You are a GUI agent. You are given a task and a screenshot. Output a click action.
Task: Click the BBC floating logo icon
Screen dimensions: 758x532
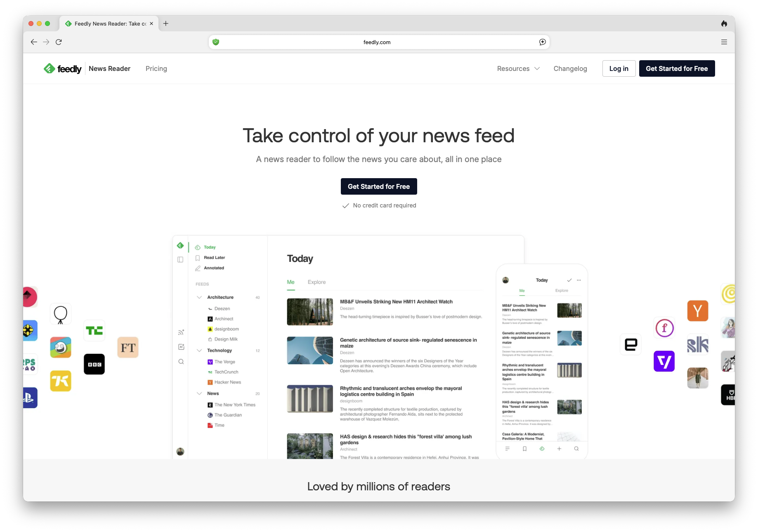click(94, 364)
